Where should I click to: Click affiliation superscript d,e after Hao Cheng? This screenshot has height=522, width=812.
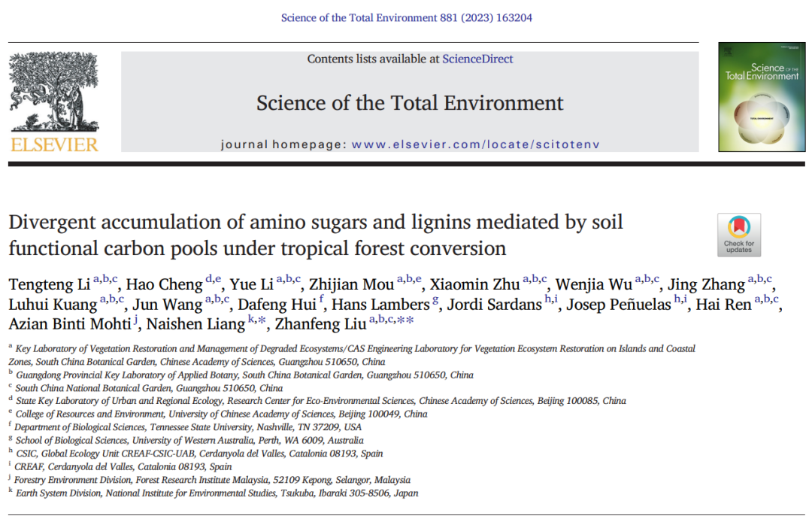(214, 279)
